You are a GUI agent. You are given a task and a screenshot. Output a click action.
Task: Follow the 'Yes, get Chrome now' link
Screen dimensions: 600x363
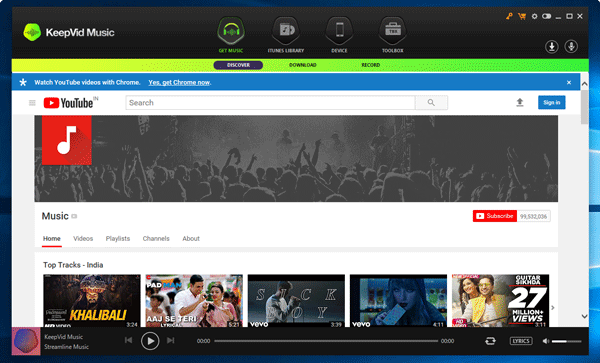pyautogui.click(x=179, y=82)
